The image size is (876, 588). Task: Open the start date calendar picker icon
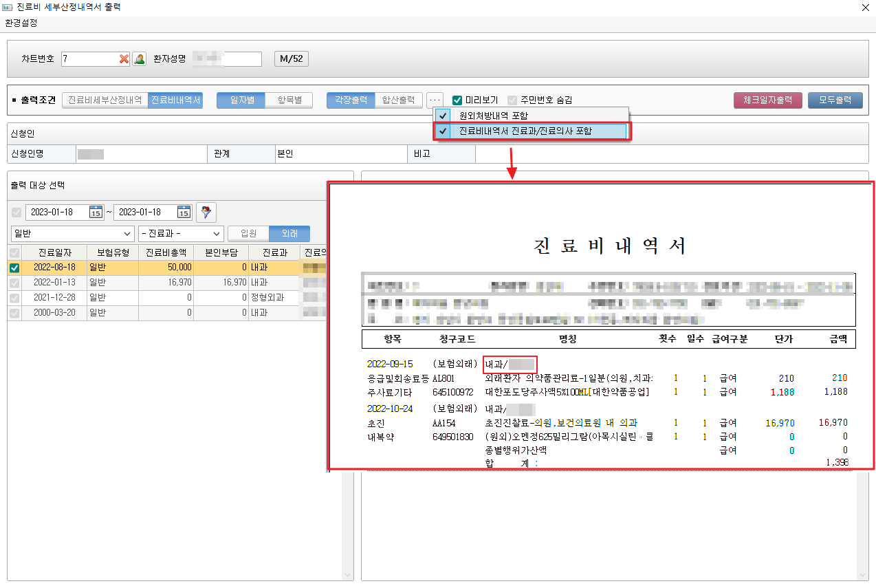click(x=96, y=212)
